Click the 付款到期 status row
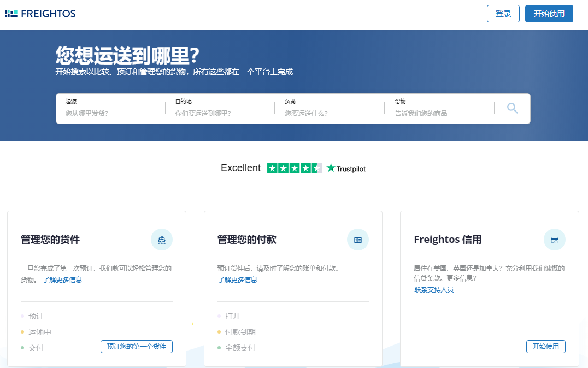 236,332
